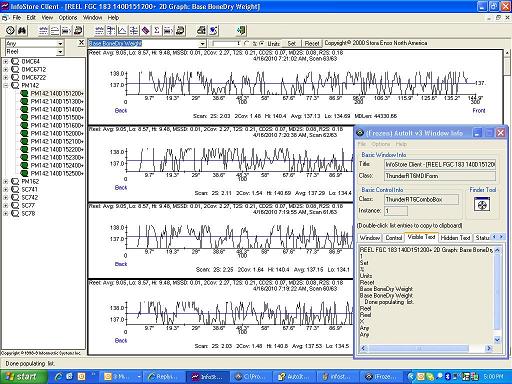This screenshot has width=512, height=384.
Task: Select the percent radio button
Action: tap(246, 43)
